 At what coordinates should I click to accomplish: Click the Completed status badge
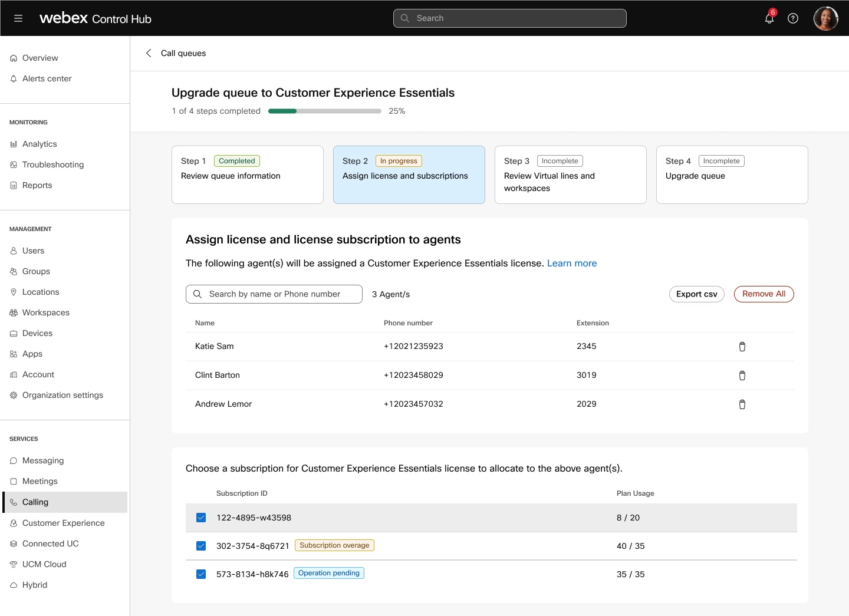(237, 161)
